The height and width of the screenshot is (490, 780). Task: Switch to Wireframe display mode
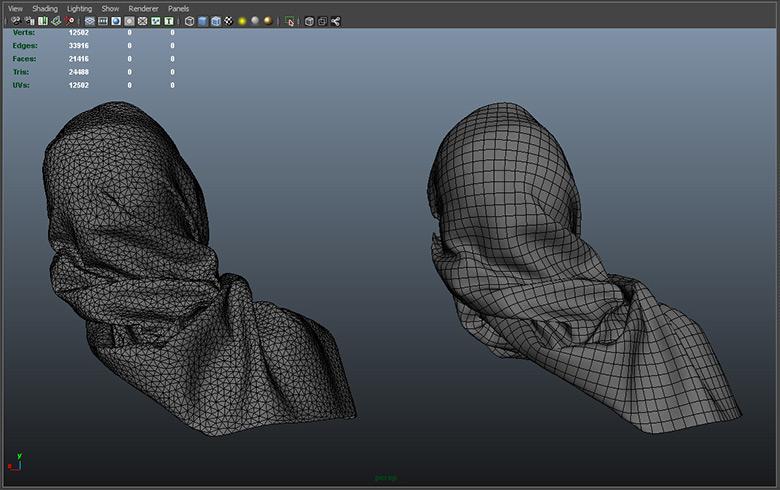pyautogui.click(x=190, y=21)
